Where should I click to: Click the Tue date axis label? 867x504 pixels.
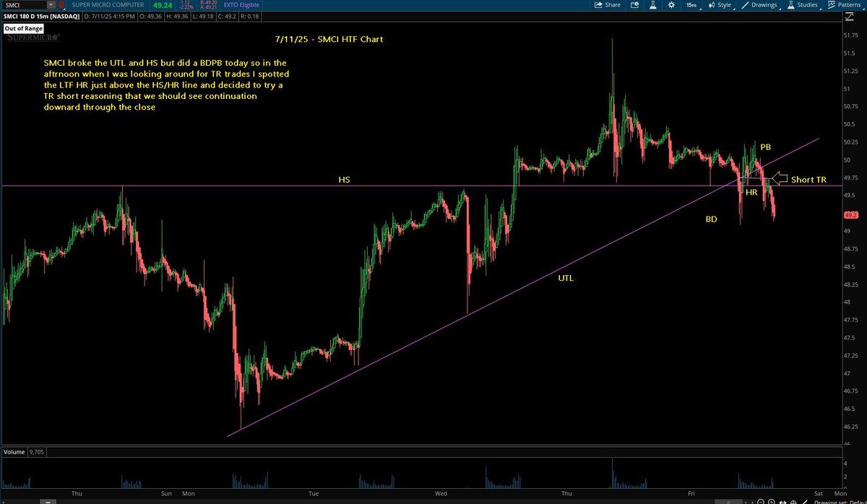click(314, 493)
